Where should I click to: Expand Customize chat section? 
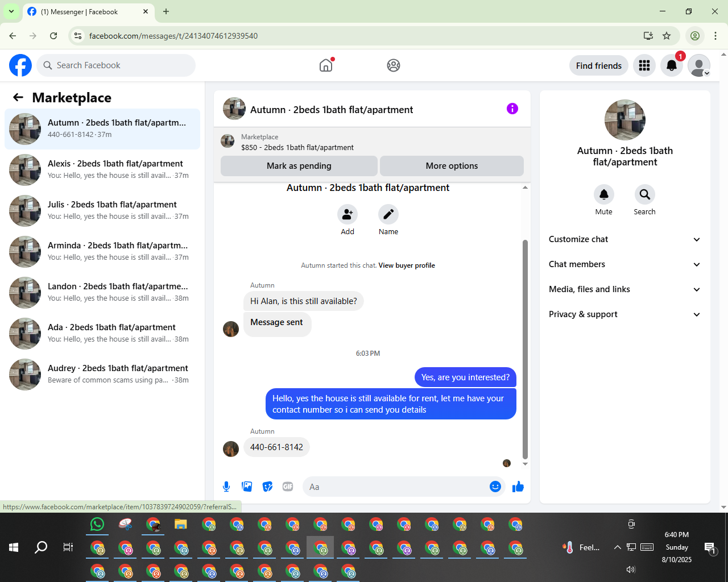tap(625, 239)
